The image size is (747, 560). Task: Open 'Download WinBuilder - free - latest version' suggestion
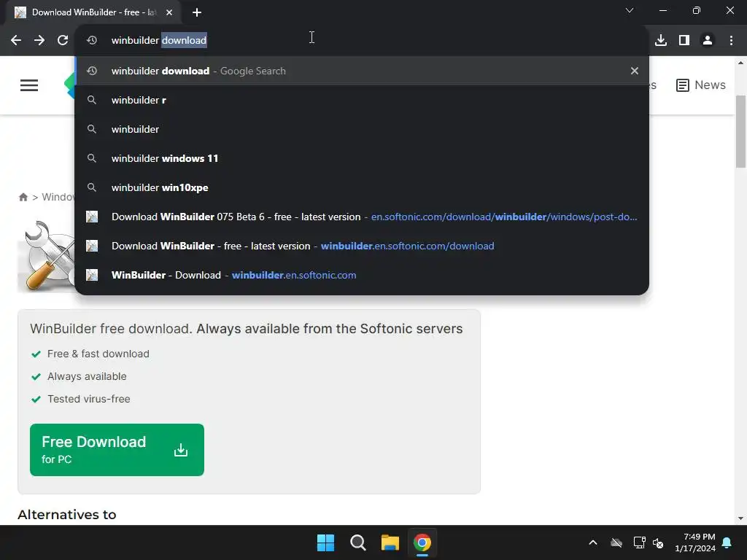point(362,246)
